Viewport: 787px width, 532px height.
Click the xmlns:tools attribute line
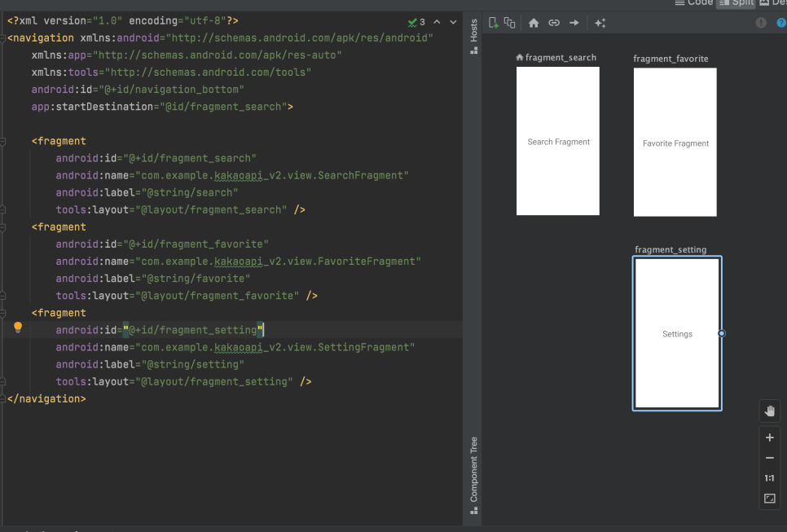click(171, 73)
